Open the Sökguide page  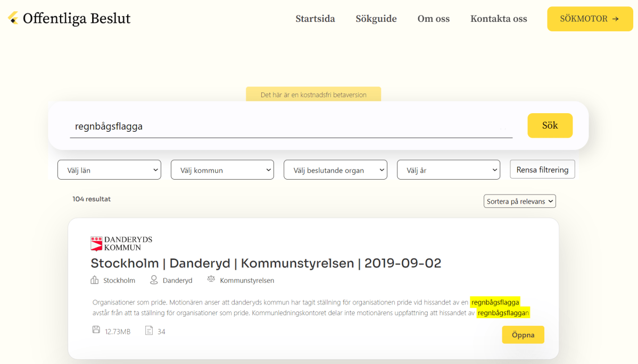(376, 19)
